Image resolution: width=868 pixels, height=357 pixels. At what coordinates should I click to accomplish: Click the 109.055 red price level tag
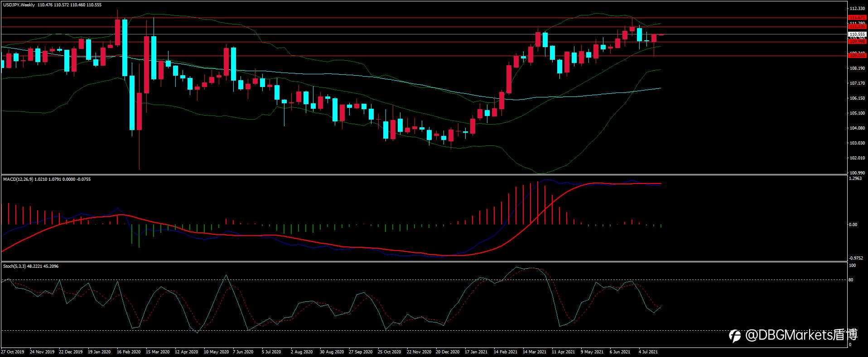857,56
